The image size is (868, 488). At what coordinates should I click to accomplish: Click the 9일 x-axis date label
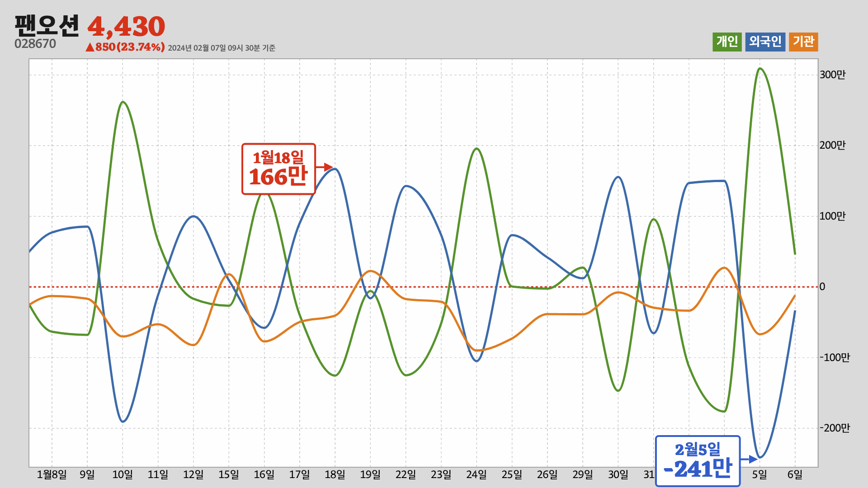click(87, 474)
